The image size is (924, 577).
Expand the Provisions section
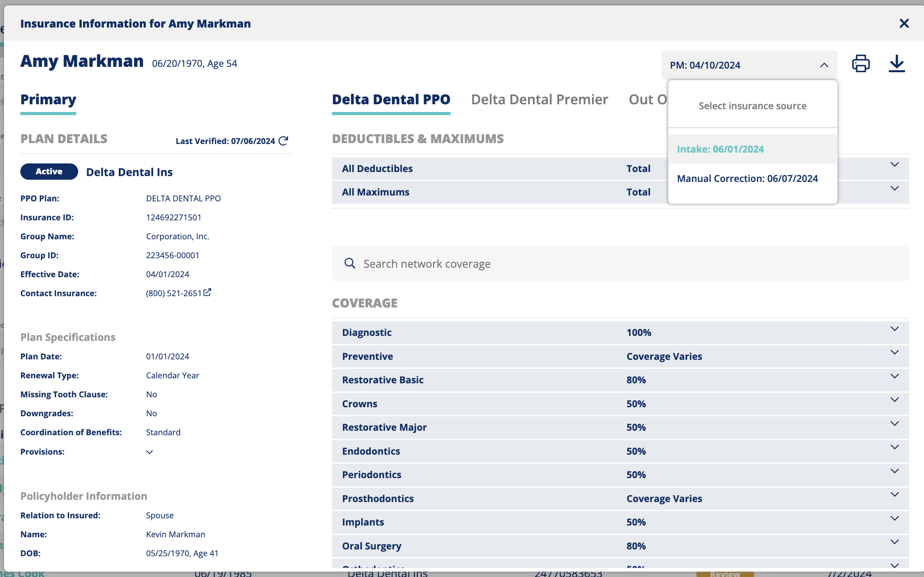coord(149,451)
